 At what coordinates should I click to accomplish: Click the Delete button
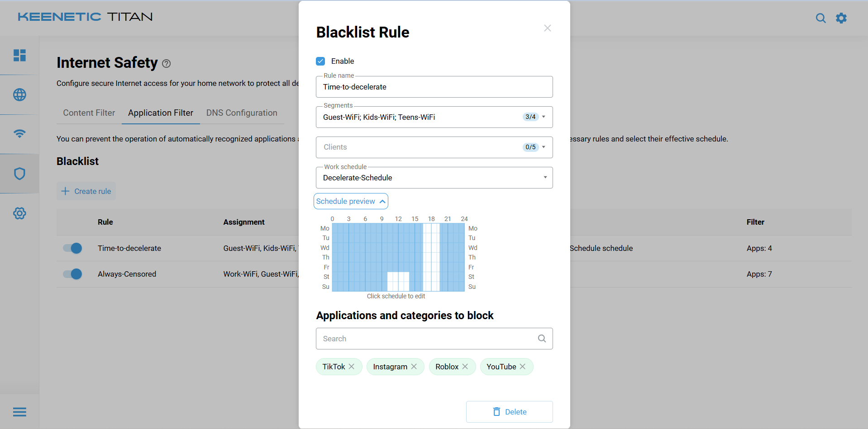pyautogui.click(x=510, y=412)
